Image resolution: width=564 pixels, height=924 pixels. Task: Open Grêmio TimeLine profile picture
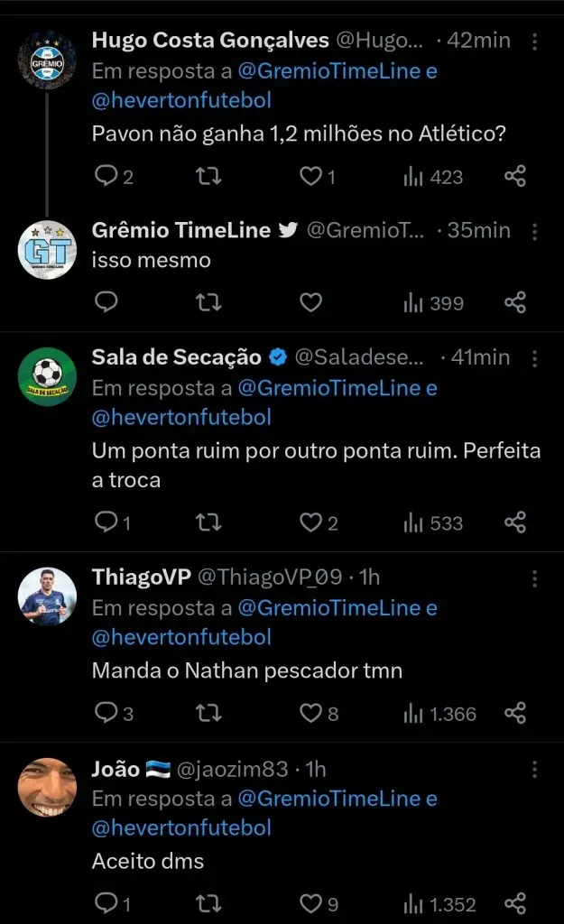pos(48,248)
